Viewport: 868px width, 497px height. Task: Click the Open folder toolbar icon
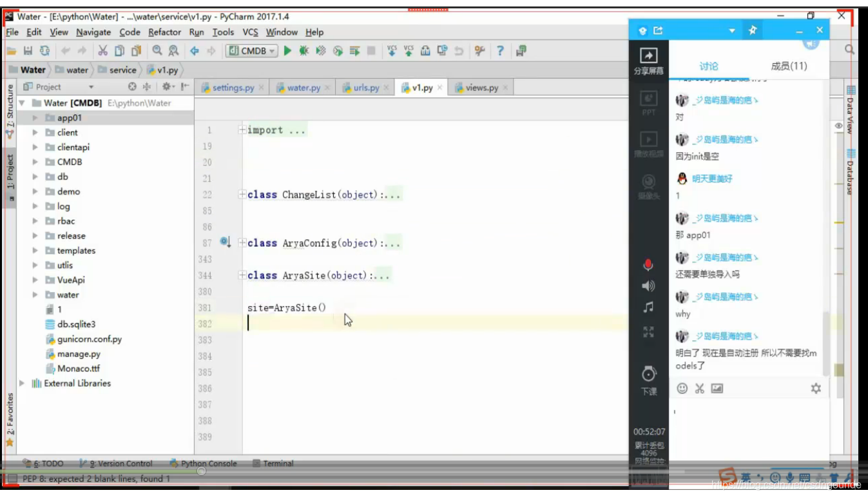coord(11,51)
